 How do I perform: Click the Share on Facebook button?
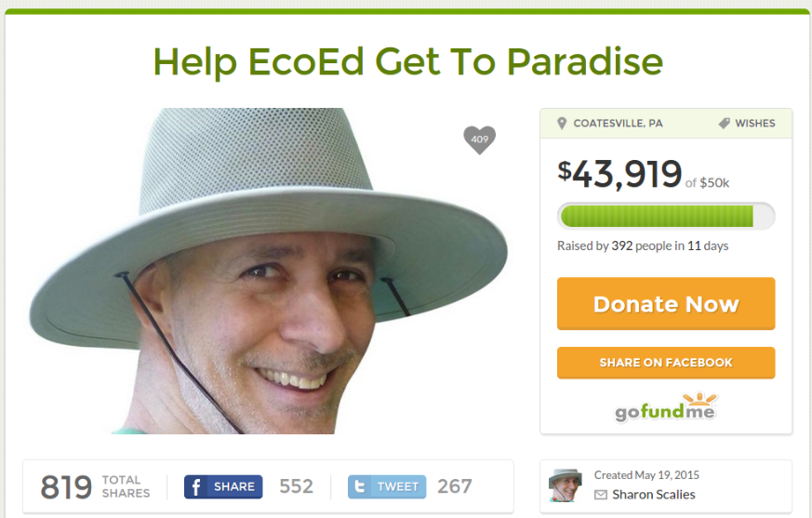tap(666, 363)
